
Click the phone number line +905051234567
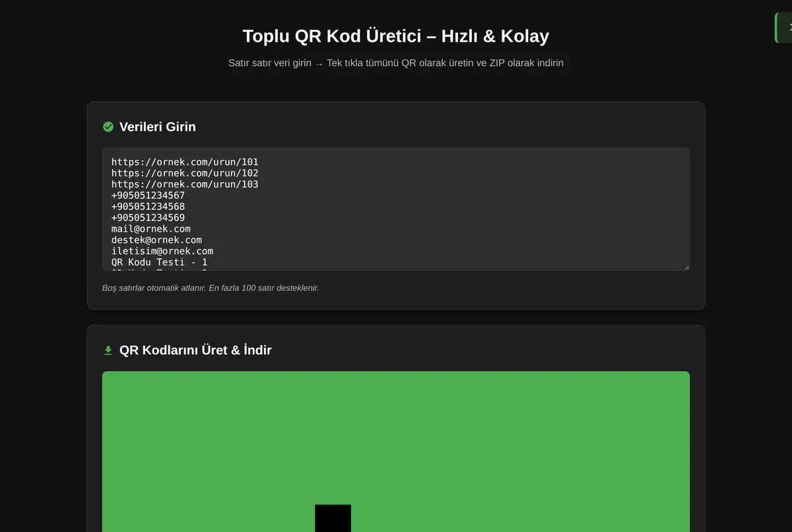tap(148, 195)
